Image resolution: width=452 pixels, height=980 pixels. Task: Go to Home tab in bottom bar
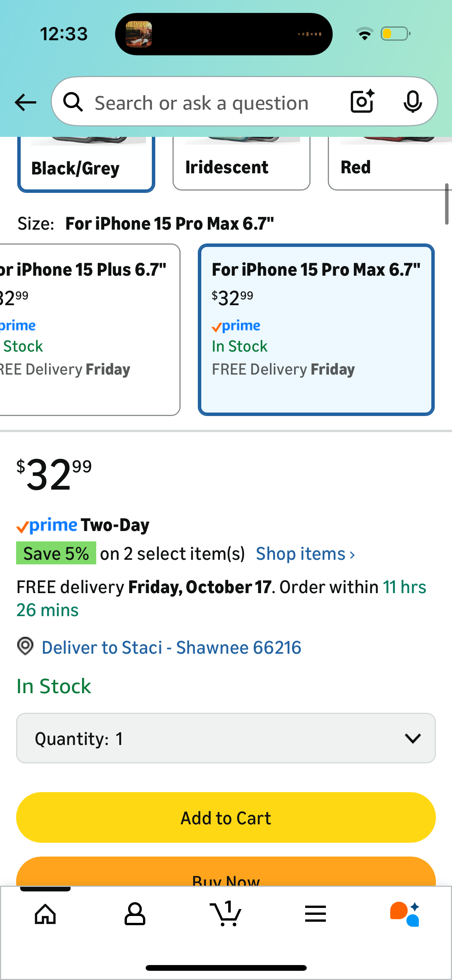point(45,914)
